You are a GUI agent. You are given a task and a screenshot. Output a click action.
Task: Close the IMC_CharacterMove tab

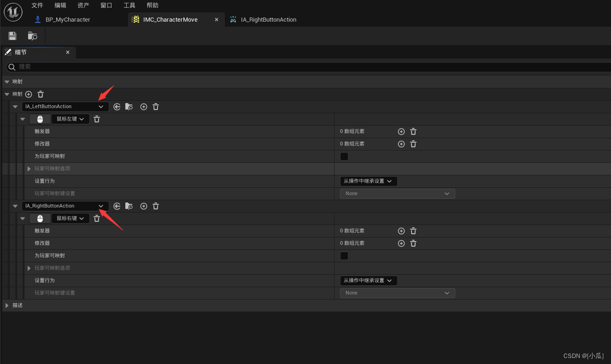[x=217, y=20]
